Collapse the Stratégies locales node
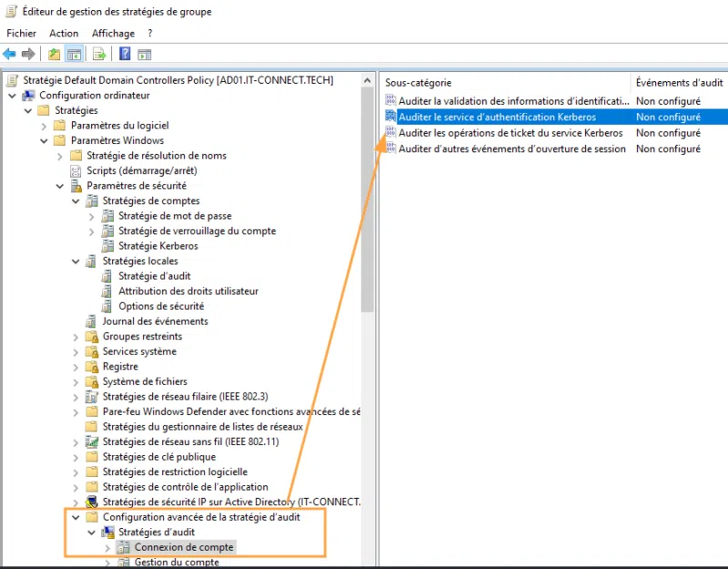Viewport: 728px width, 569px height. [x=76, y=261]
